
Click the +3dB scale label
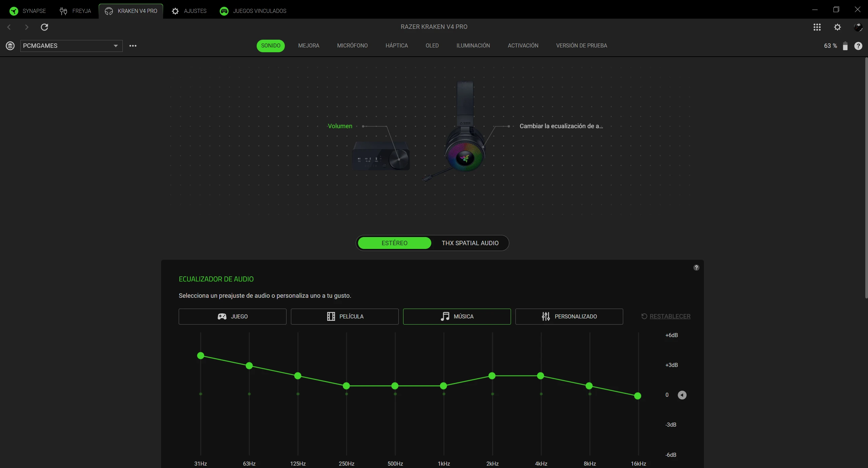click(x=671, y=365)
